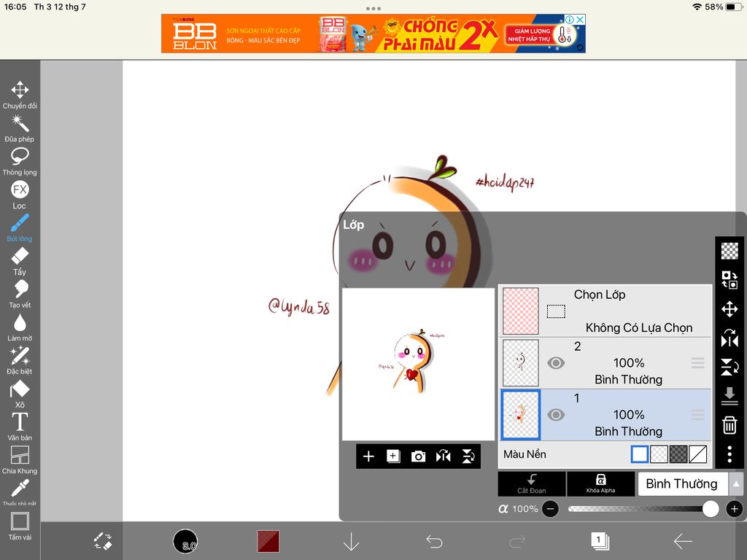Select the Chia Khung frame divider tool
The height and width of the screenshot is (560, 747).
(20, 461)
